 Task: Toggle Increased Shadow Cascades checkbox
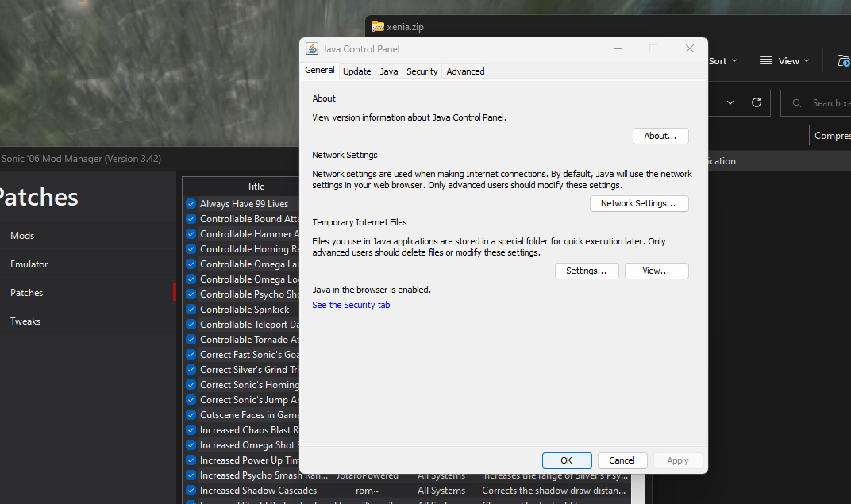coord(191,491)
